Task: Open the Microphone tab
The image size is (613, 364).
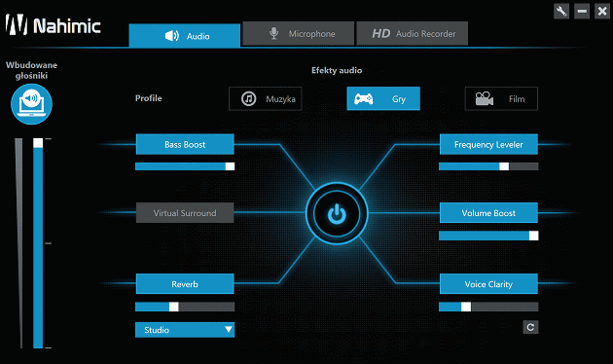Action: pos(299,34)
